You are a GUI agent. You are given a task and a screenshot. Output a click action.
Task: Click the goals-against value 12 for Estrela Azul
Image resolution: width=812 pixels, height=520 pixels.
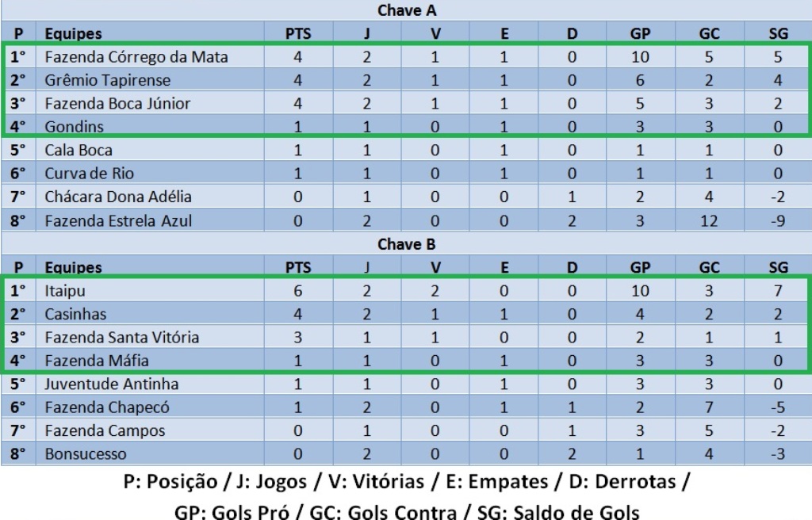click(x=709, y=220)
